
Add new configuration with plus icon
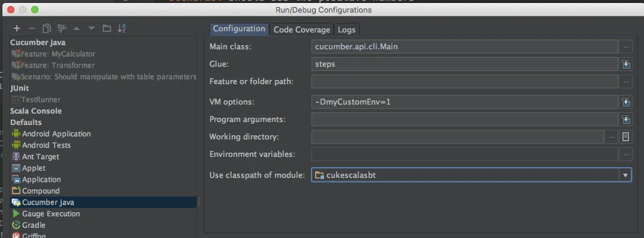click(x=16, y=28)
